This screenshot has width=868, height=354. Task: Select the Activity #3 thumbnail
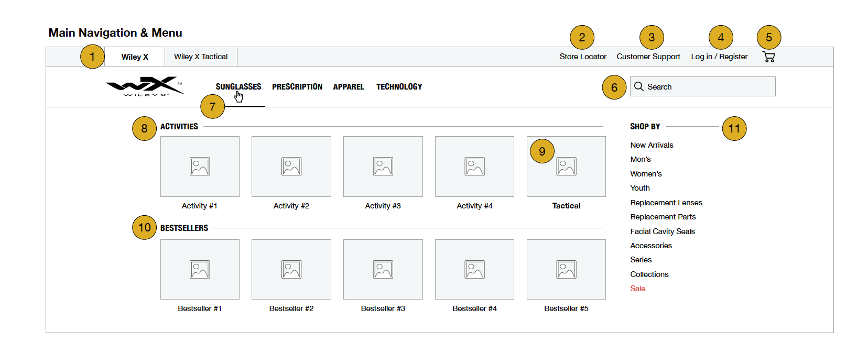click(383, 167)
